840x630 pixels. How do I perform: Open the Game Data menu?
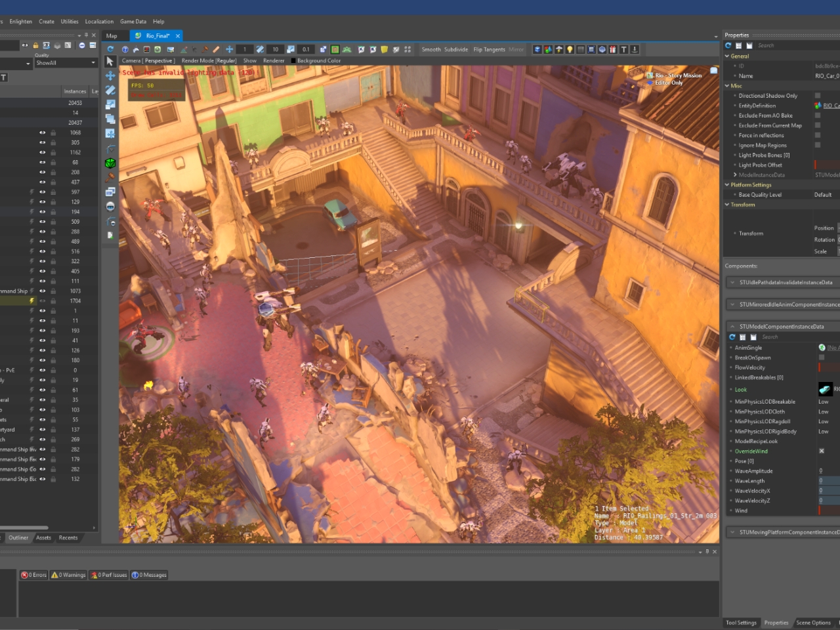pyautogui.click(x=133, y=22)
